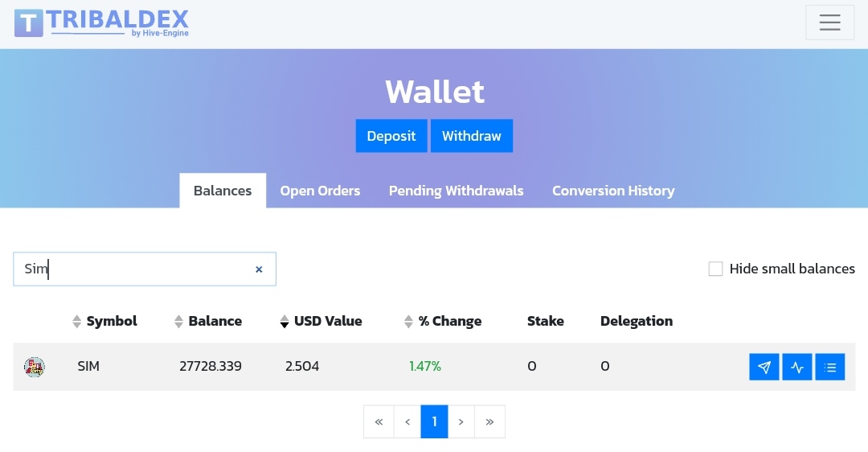Switch to the Open Orders tab
Image resolution: width=868 pixels, height=452 pixels.
[320, 191]
